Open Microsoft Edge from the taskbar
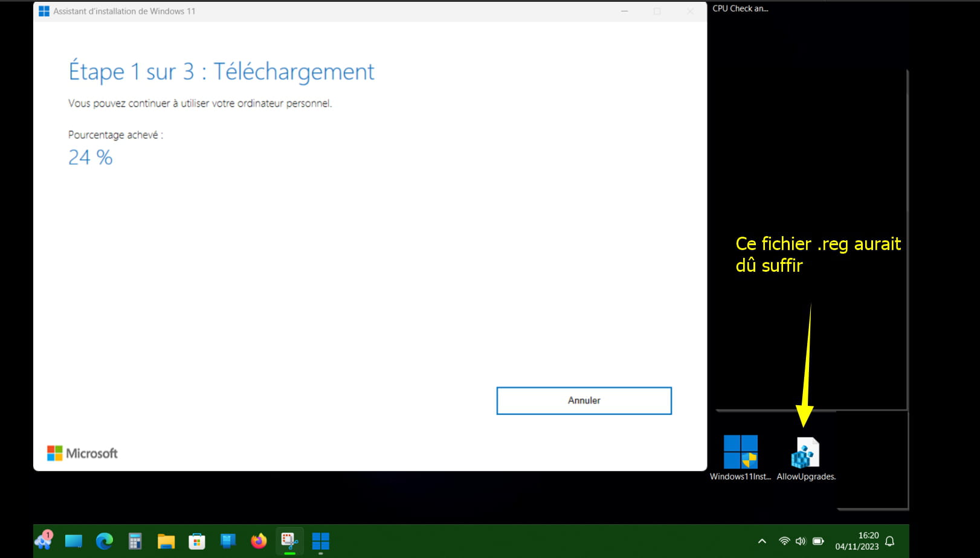The height and width of the screenshot is (558, 980). [105, 541]
